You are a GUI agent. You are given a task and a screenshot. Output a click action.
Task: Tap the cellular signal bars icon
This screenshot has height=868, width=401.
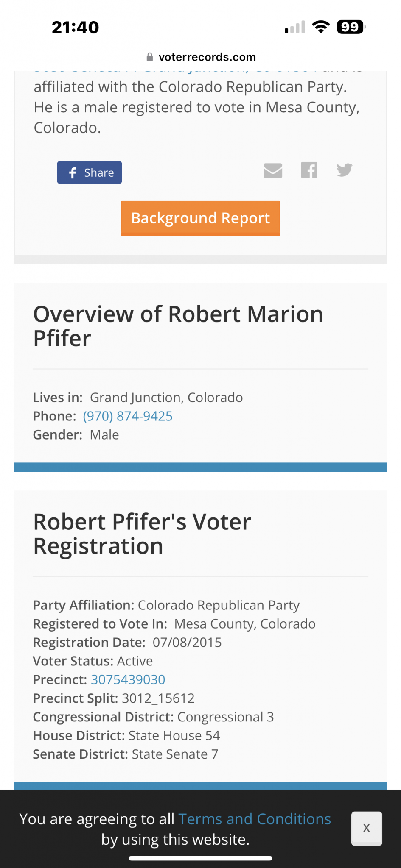coord(295,27)
